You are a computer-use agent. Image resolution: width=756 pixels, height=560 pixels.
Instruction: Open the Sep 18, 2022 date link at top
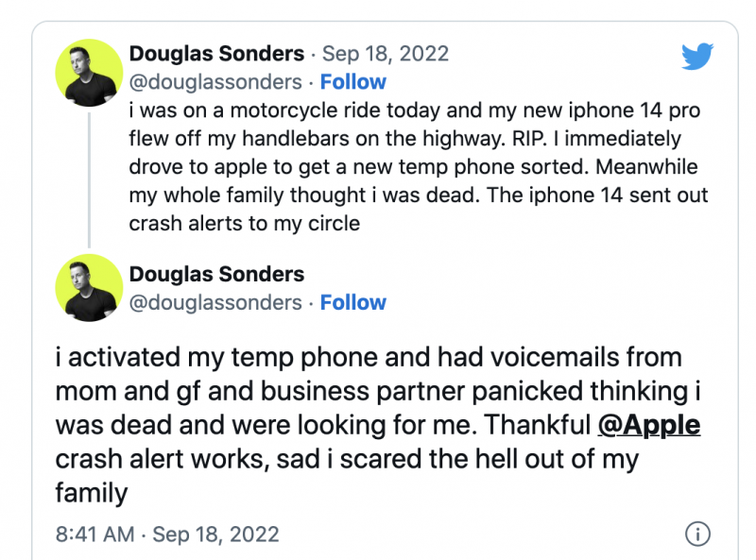coord(386,54)
